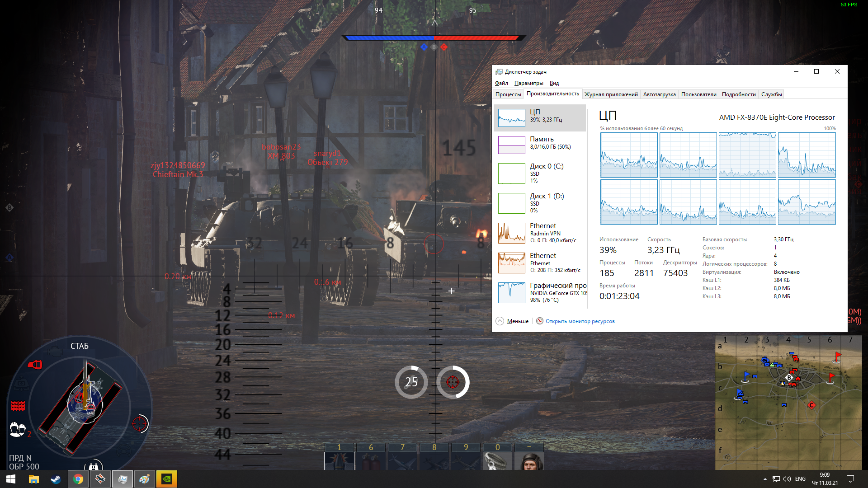Screen dimensions: 868x488
Task: Select shell slot 1 in game hotbar
Action: click(339, 456)
